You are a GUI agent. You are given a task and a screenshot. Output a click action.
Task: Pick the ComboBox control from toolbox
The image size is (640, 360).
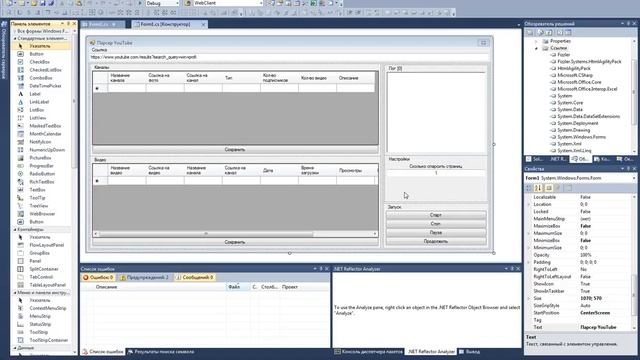tap(41, 78)
